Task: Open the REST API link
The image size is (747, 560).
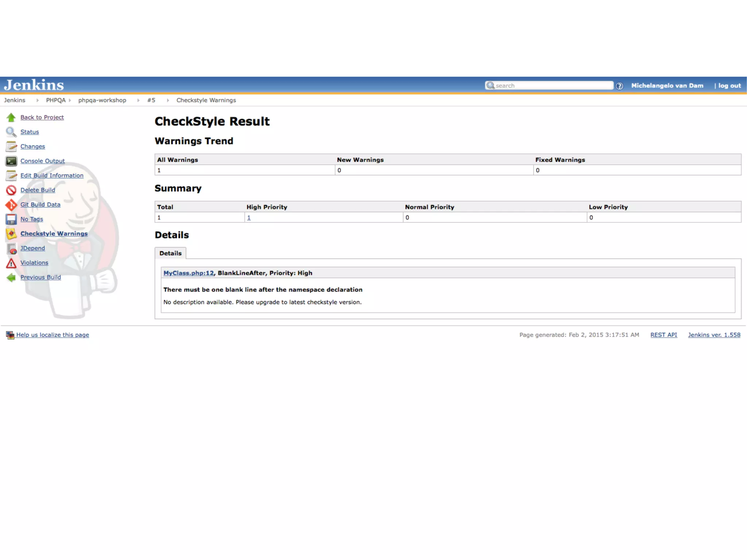Action: (x=663, y=335)
